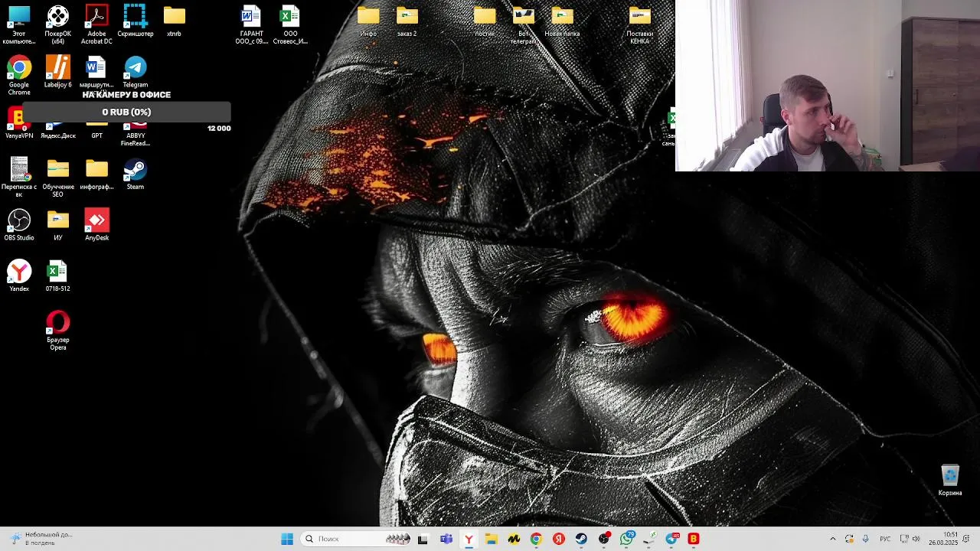Select the маршрутн... Word document icon
This screenshot has height=551, width=980.
[96, 71]
